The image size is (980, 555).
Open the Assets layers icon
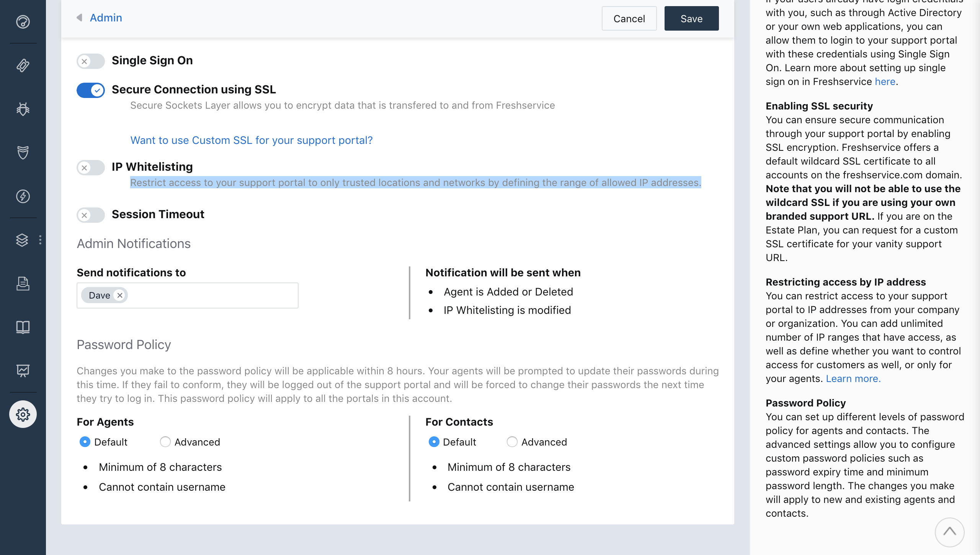pos(22,240)
